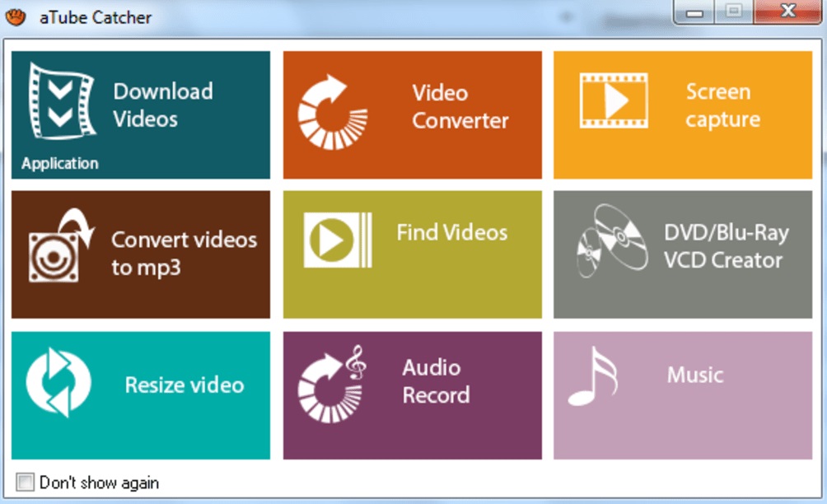This screenshot has height=504, width=827.
Task: Open the Download Videos tile
Action: tap(141, 115)
